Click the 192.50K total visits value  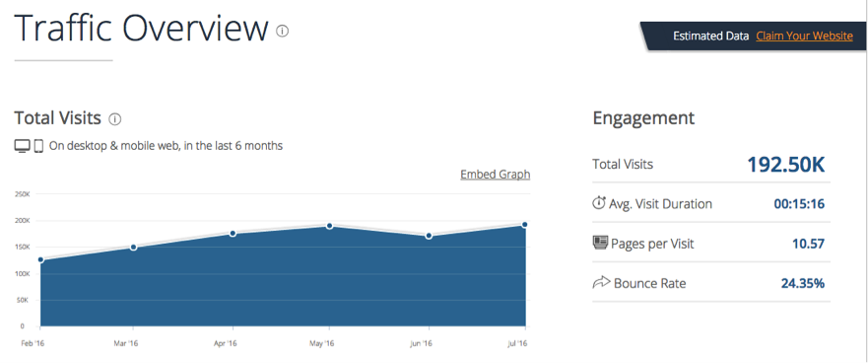coord(786,165)
